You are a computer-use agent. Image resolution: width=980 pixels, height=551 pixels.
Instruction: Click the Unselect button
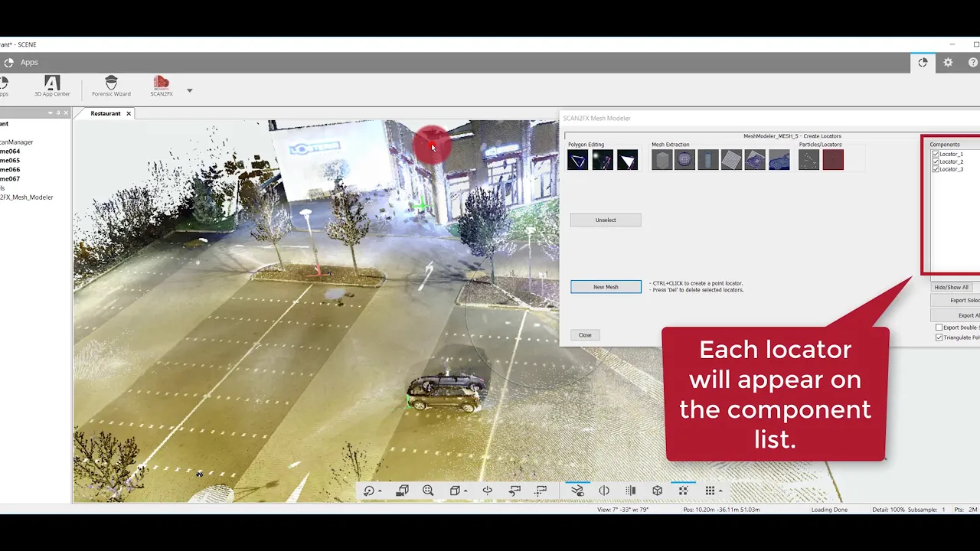(x=606, y=220)
